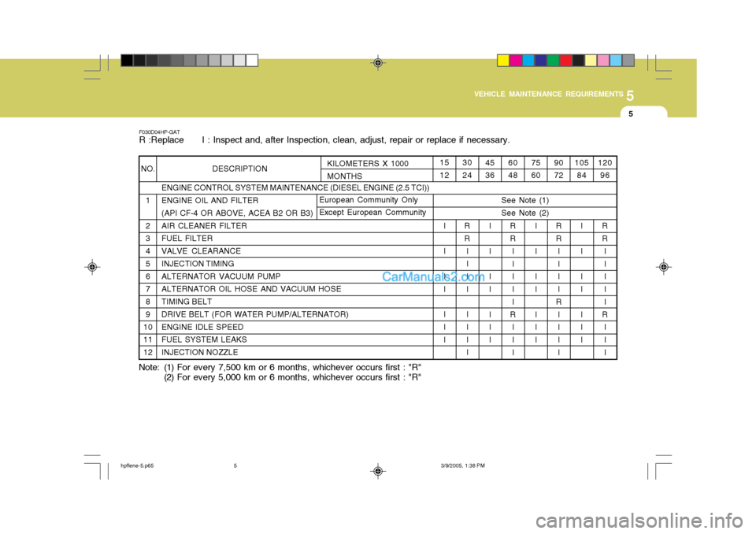Click 'ALTERNATOR OIL HOSE AND VACUUM HOSE' row
Image resolution: width=756 pixels, height=534 pixels.
(250, 289)
